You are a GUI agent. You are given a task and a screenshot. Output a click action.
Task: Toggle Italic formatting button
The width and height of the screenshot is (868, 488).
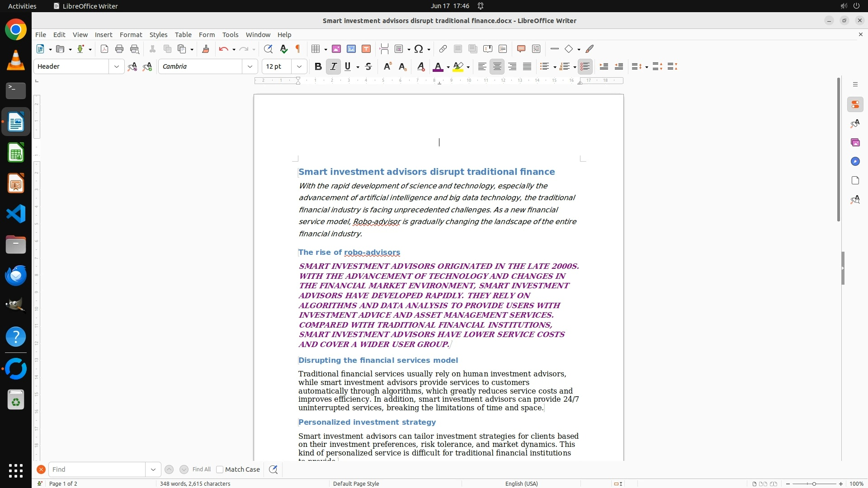click(x=333, y=66)
